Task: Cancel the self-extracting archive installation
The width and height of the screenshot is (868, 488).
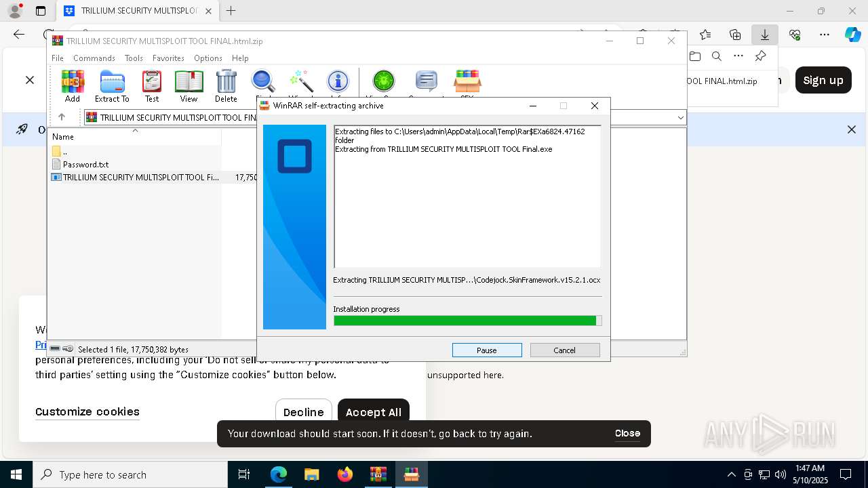Action: pos(565,350)
